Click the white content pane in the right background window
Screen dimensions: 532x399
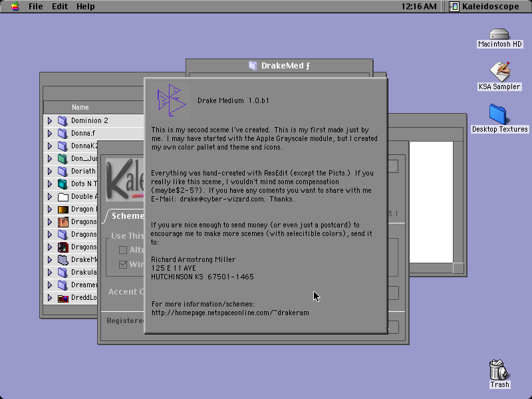431,202
